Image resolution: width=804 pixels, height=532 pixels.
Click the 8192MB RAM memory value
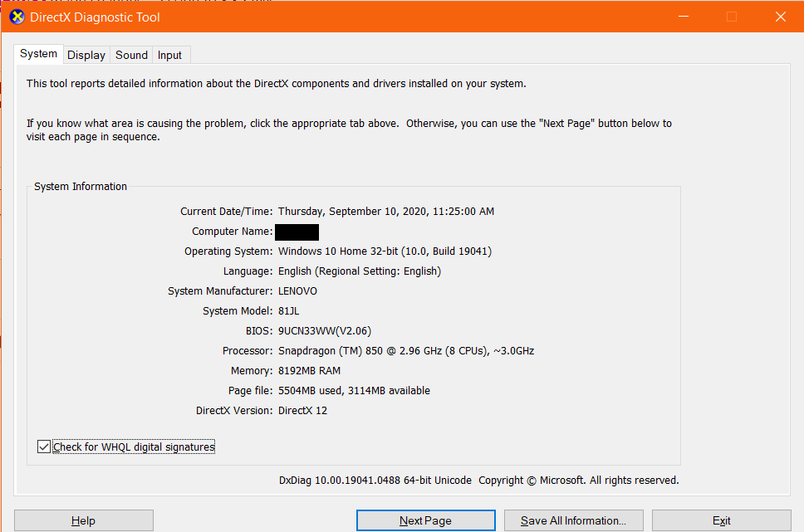point(309,370)
